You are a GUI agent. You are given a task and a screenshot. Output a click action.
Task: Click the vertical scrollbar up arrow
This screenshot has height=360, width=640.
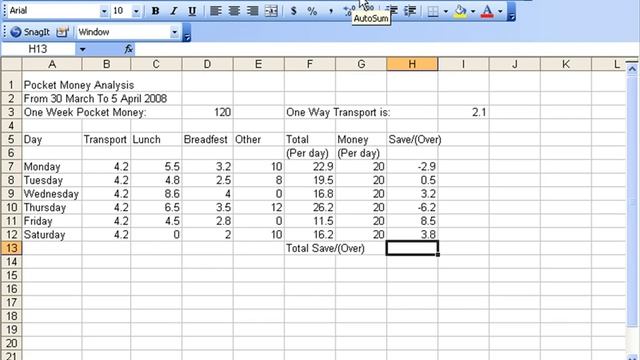(632, 69)
